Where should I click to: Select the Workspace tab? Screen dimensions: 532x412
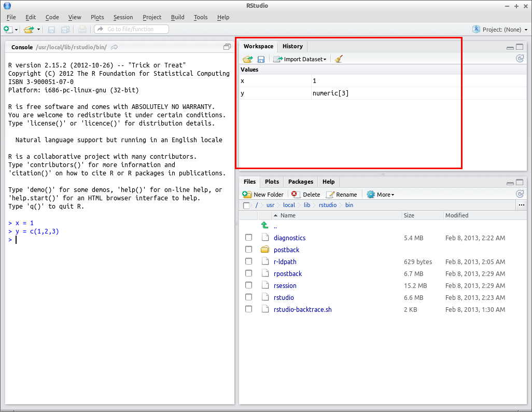(259, 46)
